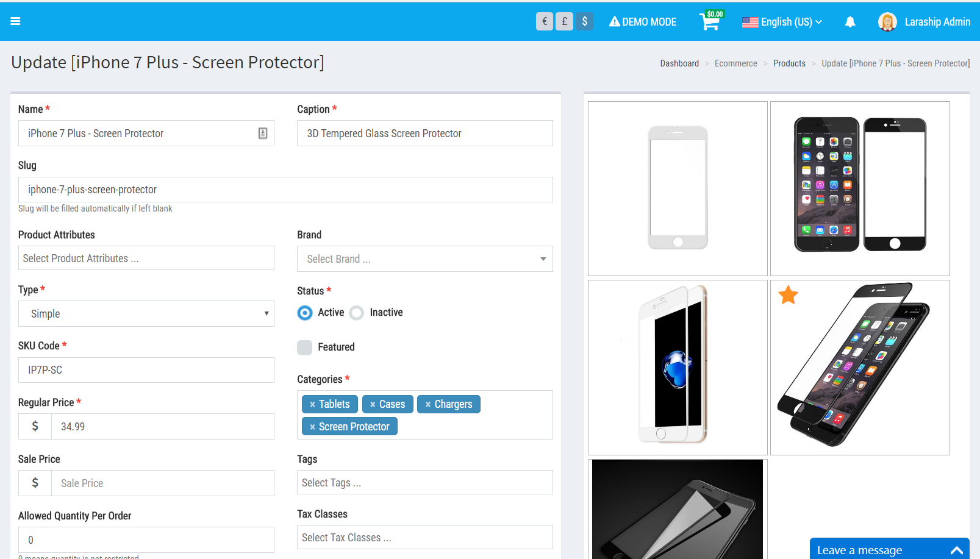Switch currency to Dollar
The height and width of the screenshot is (559, 980).
[584, 21]
